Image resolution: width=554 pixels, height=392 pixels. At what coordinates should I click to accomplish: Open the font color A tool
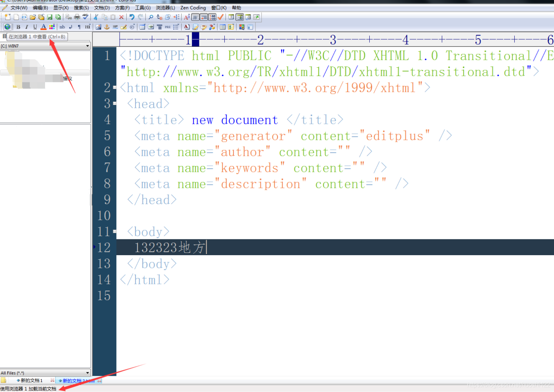(44, 27)
